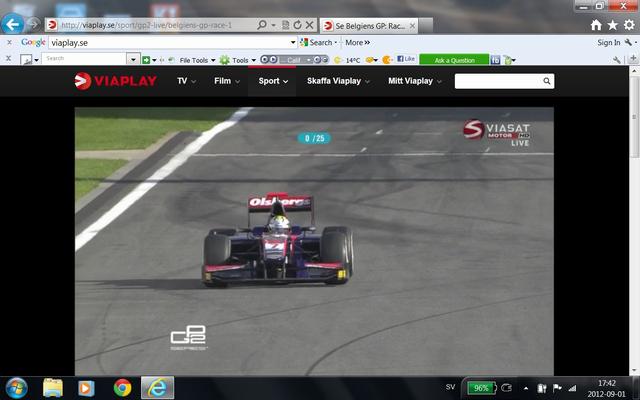Click the Facebook Like button in toolbar
The height and width of the screenshot is (400, 640).
(x=406, y=59)
